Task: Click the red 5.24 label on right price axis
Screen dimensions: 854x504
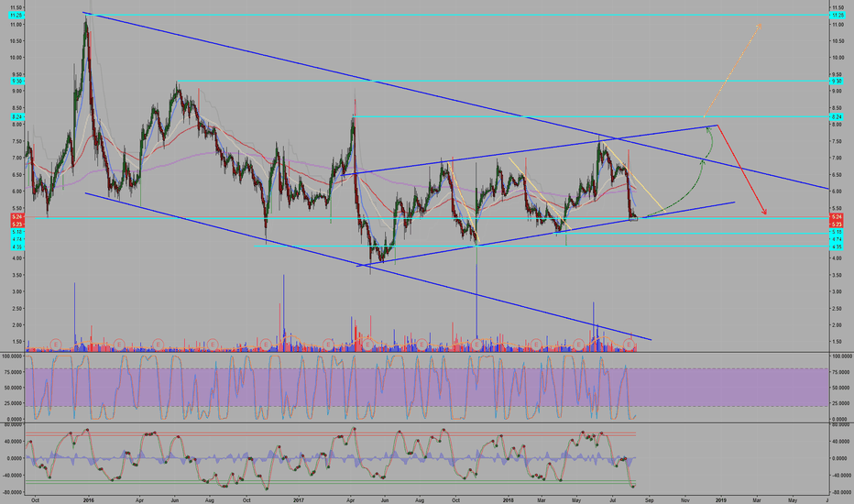Action: click(836, 217)
